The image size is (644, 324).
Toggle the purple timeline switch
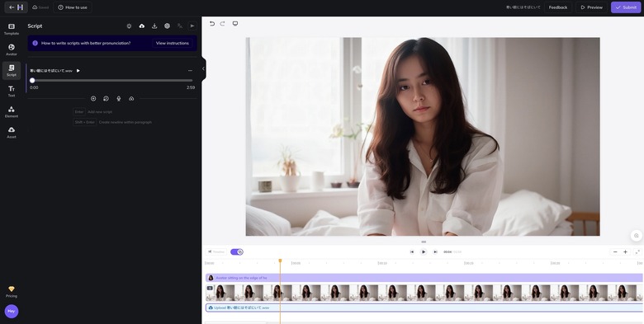click(237, 251)
